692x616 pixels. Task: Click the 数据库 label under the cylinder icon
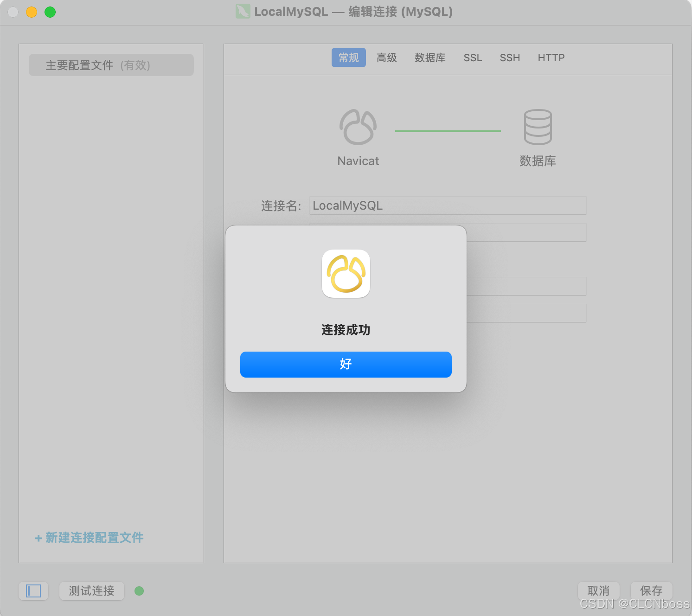538,161
